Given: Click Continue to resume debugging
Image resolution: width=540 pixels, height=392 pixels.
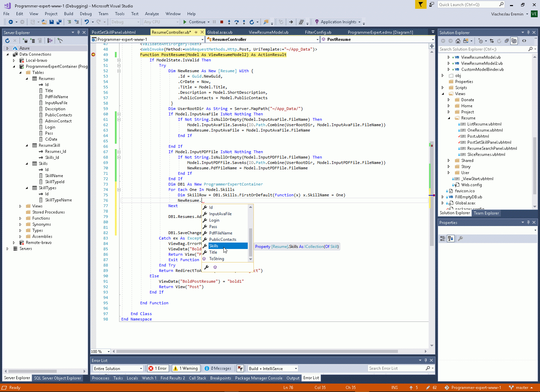Looking at the screenshot, I should click(194, 22).
